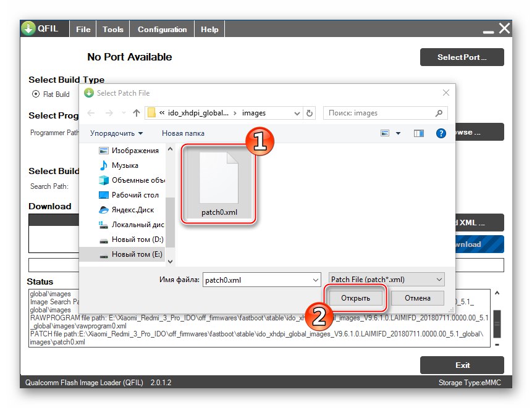
Task: Close the QFIL window
Action: [x=504, y=28]
